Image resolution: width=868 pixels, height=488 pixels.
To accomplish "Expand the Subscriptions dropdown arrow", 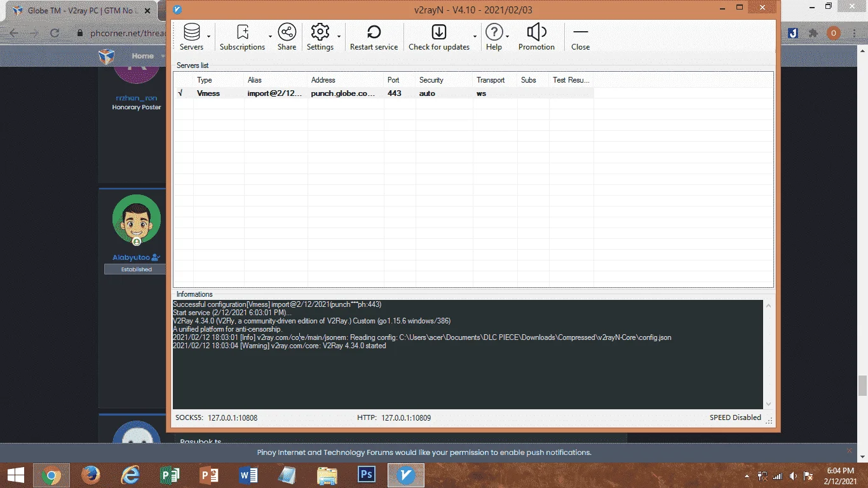I will pyautogui.click(x=270, y=37).
